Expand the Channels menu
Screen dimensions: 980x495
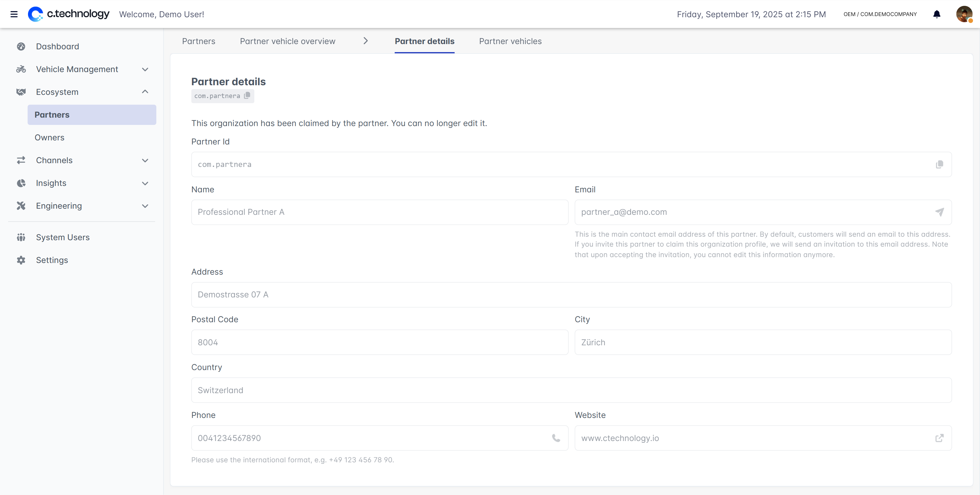click(x=145, y=160)
